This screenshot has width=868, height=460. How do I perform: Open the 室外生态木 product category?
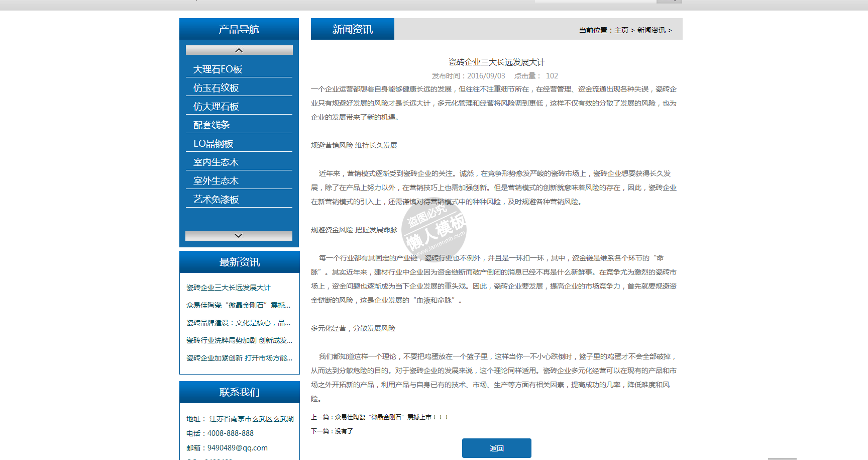click(x=216, y=181)
